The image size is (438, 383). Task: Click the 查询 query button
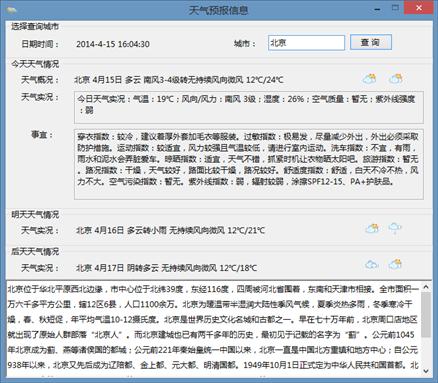[370, 43]
